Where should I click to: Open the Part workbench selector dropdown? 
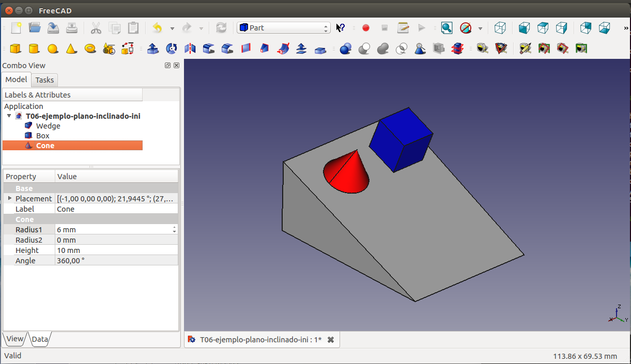click(x=283, y=28)
